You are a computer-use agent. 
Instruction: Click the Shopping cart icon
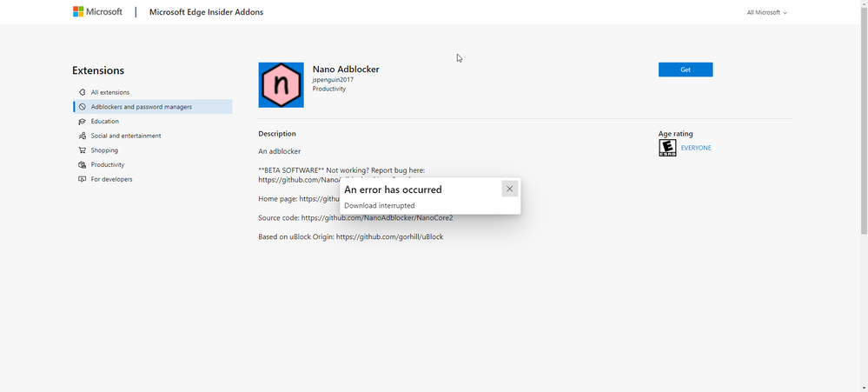82,150
